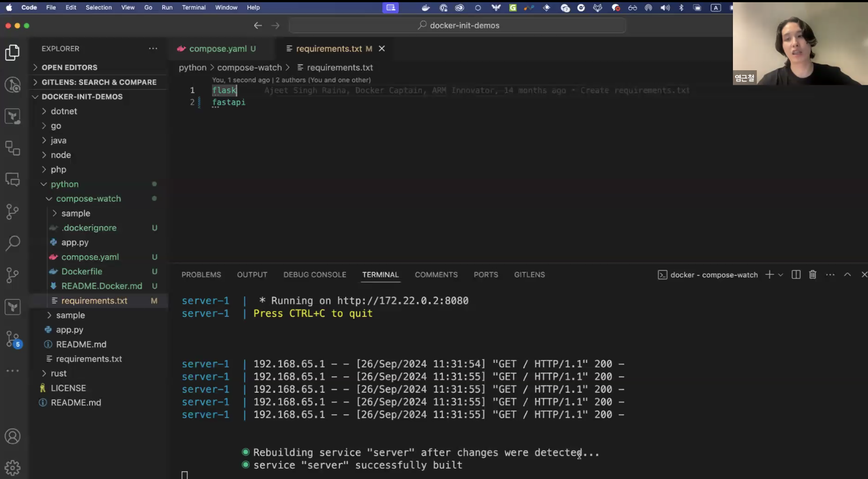
Task: Open the Explorer view in activity bar
Action: point(12,53)
